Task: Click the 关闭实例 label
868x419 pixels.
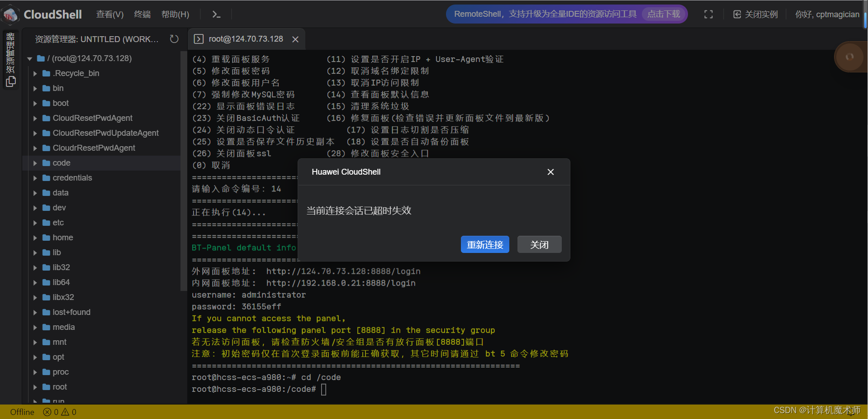Action: click(x=761, y=14)
